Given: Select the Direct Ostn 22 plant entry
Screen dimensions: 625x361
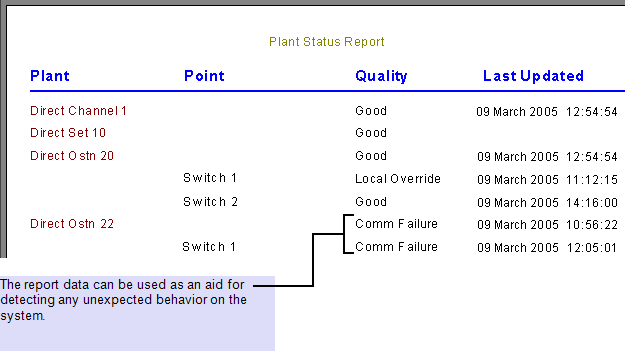Looking at the screenshot, I should 72,224.
